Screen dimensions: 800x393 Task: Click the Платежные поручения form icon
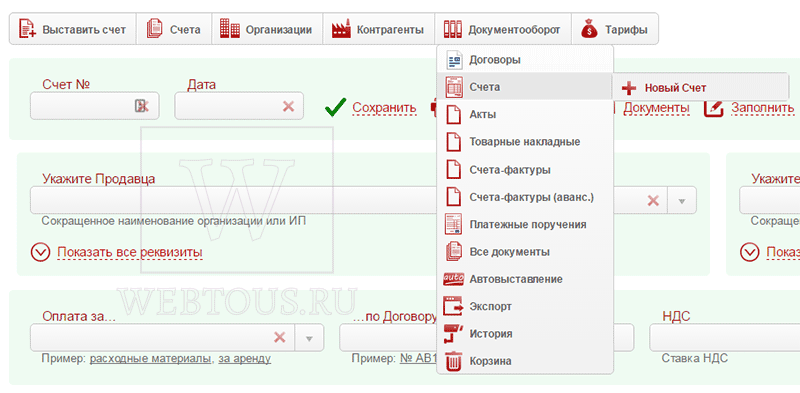click(x=454, y=224)
